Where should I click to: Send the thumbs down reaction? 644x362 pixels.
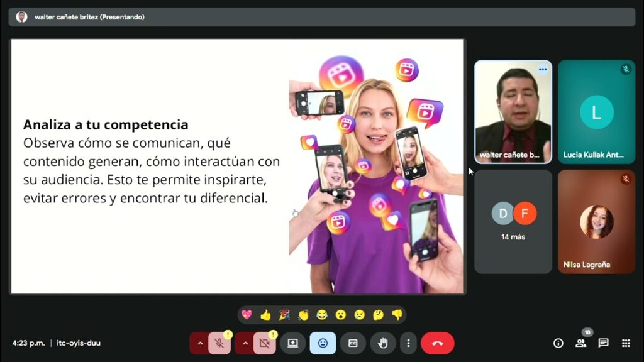[x=397, y=315]
